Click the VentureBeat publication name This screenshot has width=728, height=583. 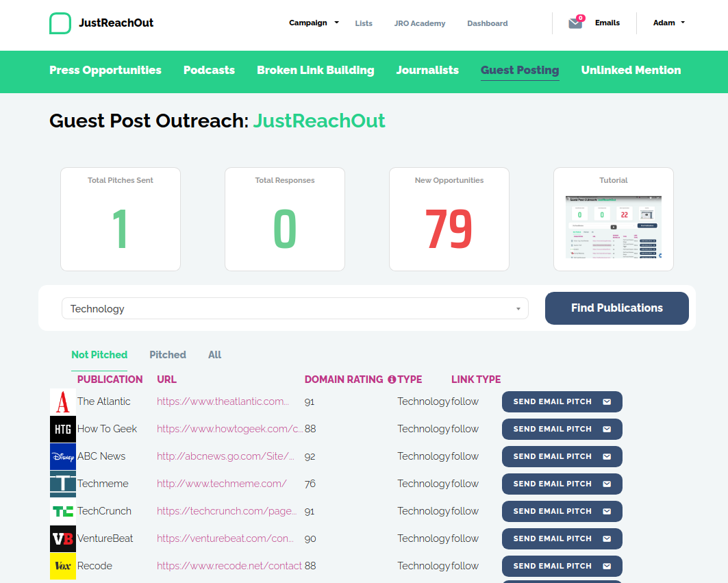coord(105,538)
